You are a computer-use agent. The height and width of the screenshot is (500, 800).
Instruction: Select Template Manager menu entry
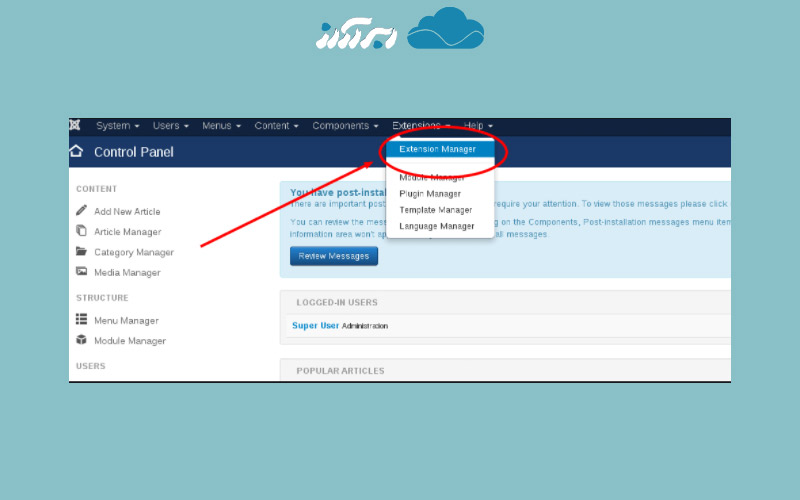point(435,210)
